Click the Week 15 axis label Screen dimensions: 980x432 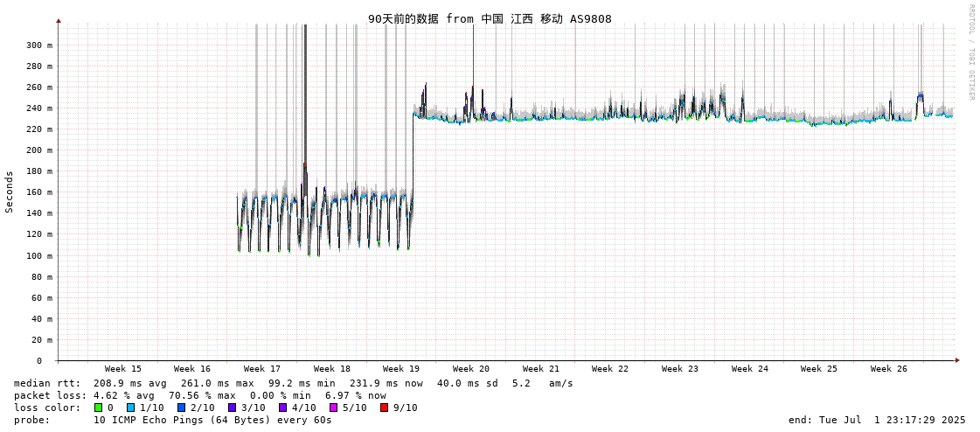(x=122, y=369)
